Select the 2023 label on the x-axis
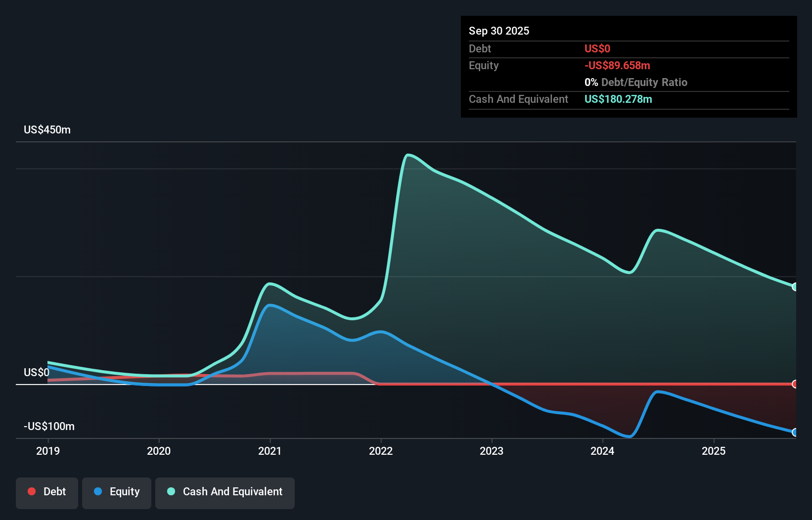Viewport: 812px width, 520px height. click(492, 451)
